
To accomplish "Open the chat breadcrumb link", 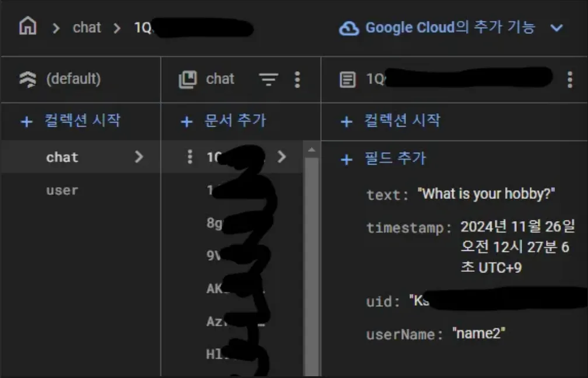I will click(86, 27).
